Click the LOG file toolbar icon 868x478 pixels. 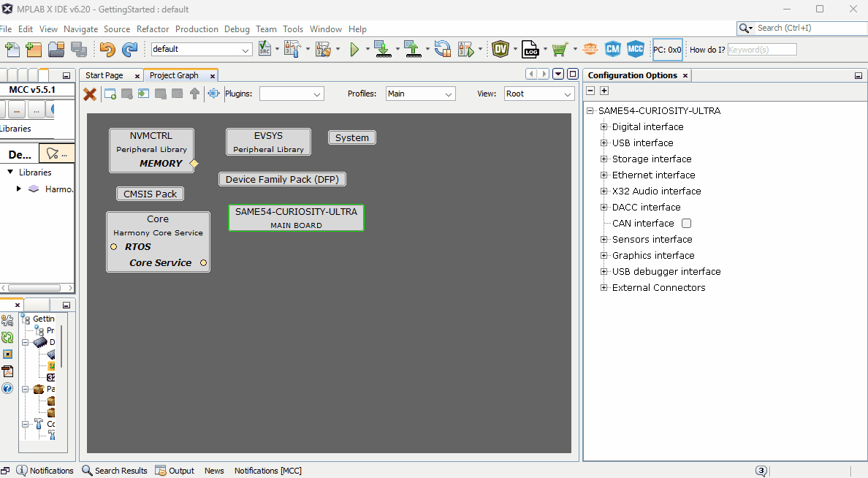tap(530, 49)
